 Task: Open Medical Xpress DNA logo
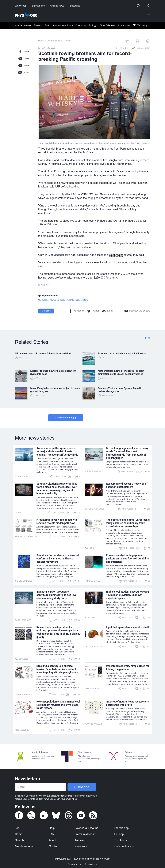pos(20,756)
